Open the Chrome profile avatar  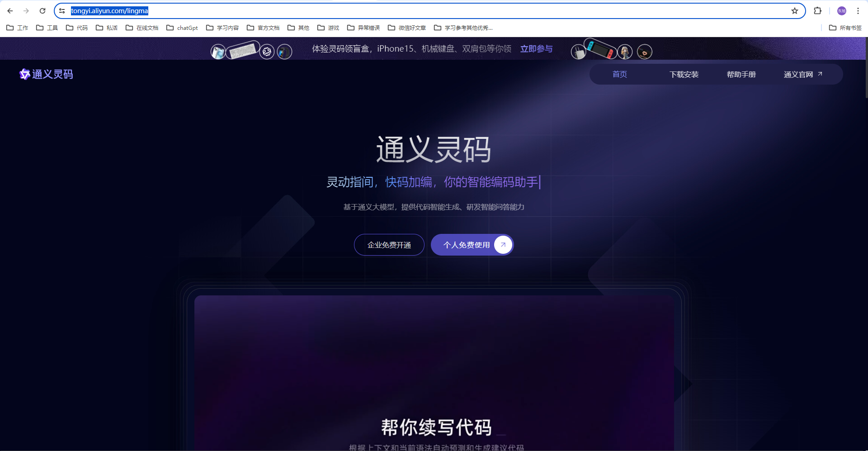[x=842, y=11]
